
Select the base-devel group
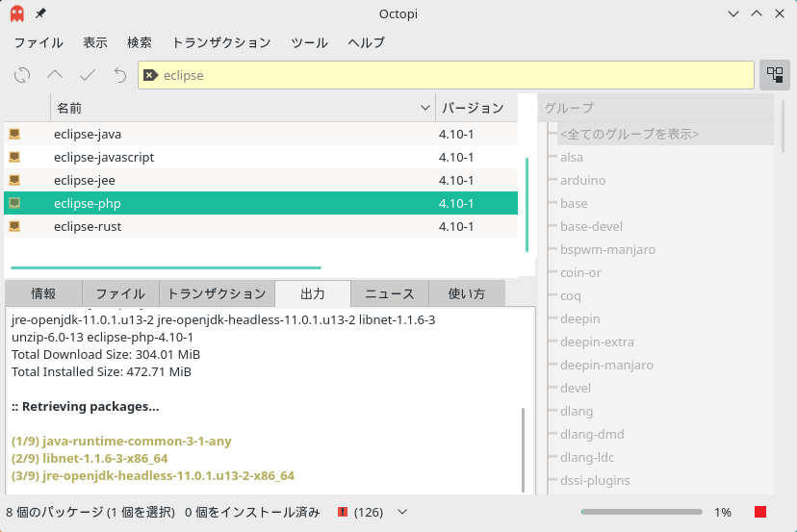[x=591, y=226]
